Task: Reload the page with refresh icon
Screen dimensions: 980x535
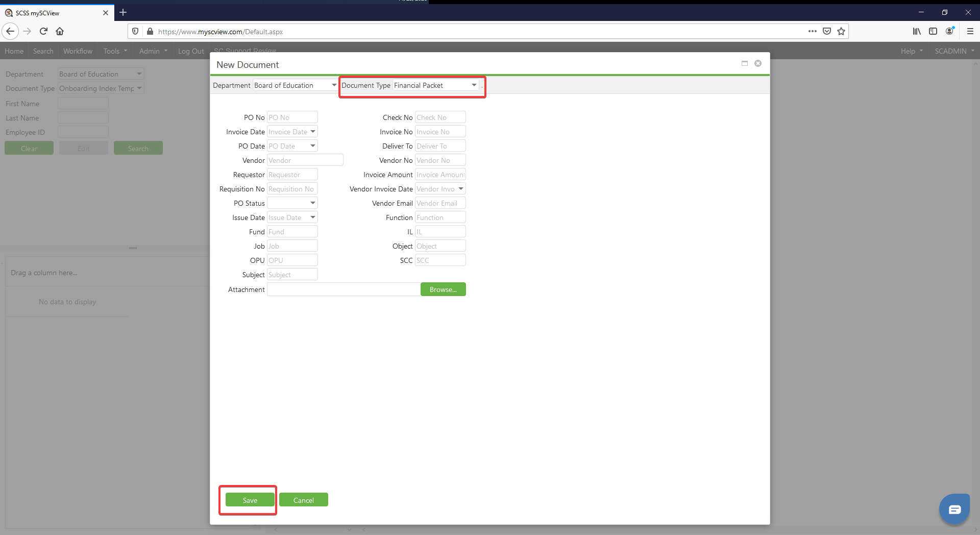Action: coord(43,31)
